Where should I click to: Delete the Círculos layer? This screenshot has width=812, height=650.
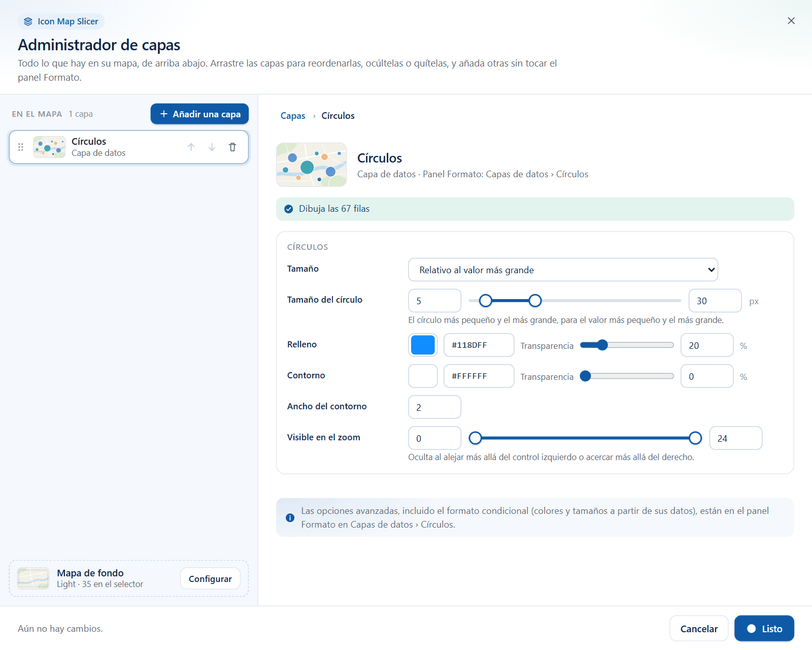point(232,147)
